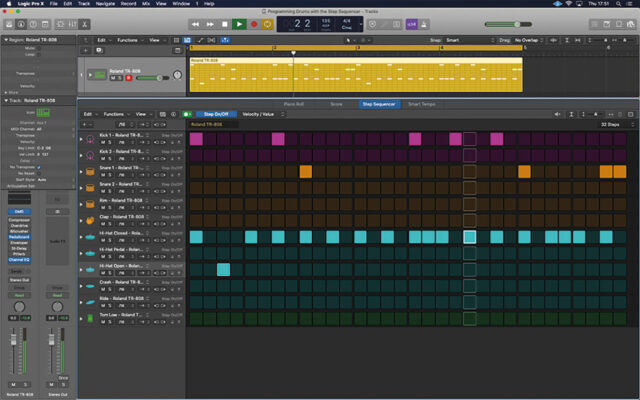Switch to the Piano Roll tab
Viewport: 640px width, 400px height.
click(294, 104)
